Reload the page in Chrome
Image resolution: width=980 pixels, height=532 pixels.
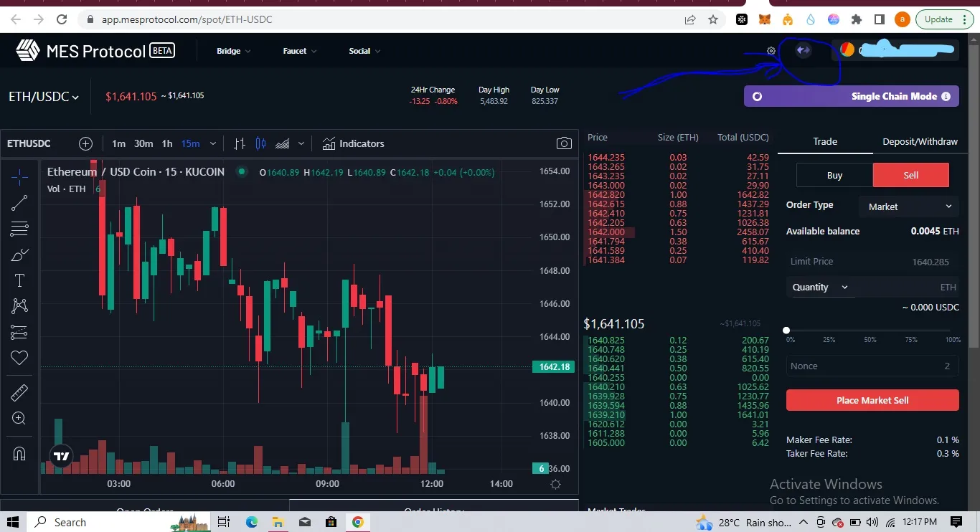[x=62, y=19]
